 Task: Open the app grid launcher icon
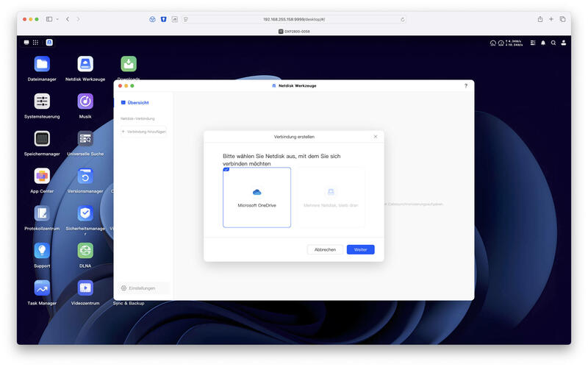[x=35, y=43]
